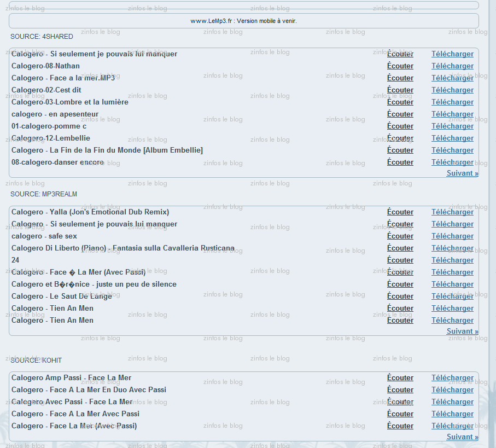Listen to "Calogero - Yalla (Jon's Emotional Dub Remix)"
The height and width of the screenshot is (448, 496).
tap(400, 212)
